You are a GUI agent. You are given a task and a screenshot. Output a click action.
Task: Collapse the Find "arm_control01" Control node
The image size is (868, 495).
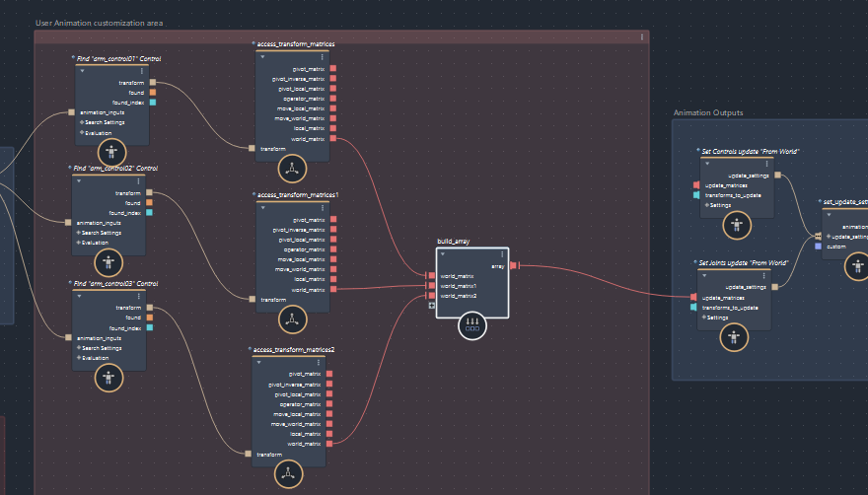[82, 71]
